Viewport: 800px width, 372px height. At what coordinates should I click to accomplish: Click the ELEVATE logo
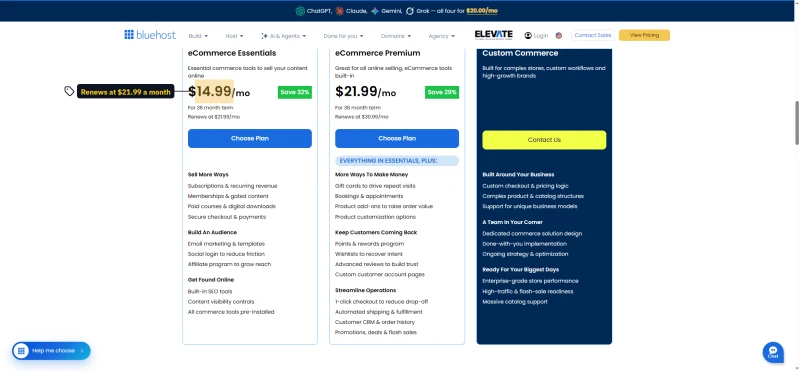point(493,35)
